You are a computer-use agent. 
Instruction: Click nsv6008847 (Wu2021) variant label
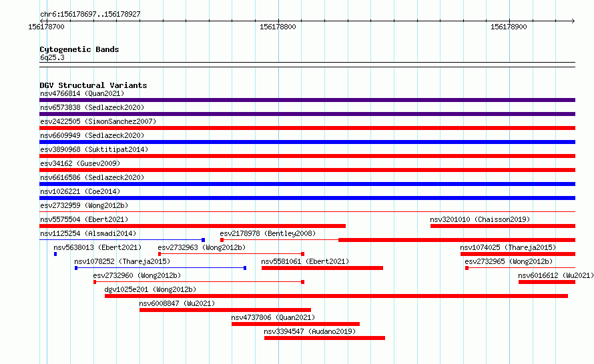[177, 303]
